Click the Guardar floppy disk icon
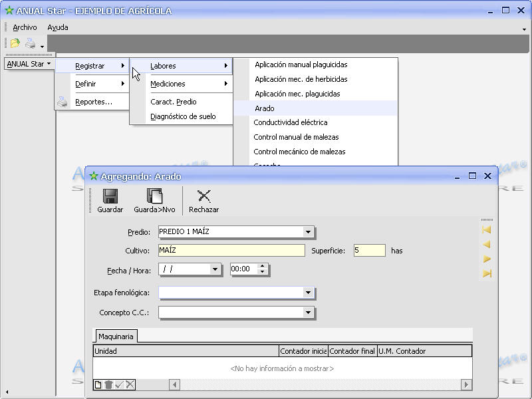This screenshot has width=532, height=399. [x=110, y=196]
